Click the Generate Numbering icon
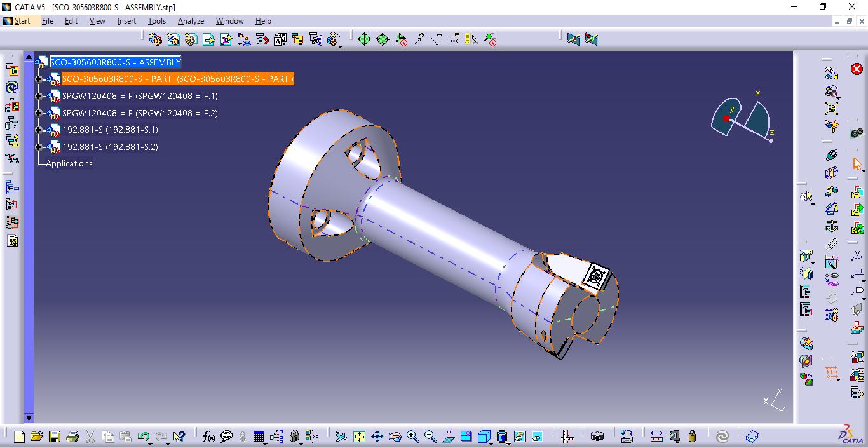This screenshot has height=448, width=868. [280, 39]
